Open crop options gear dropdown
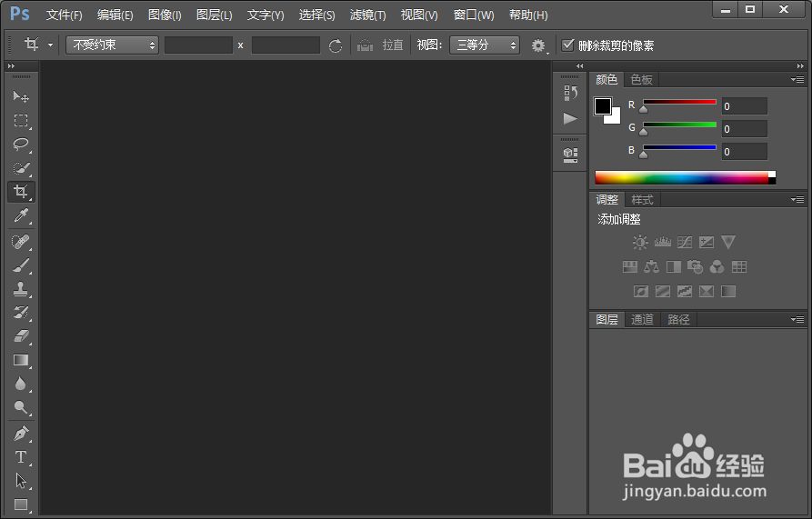 coord(538,45)
